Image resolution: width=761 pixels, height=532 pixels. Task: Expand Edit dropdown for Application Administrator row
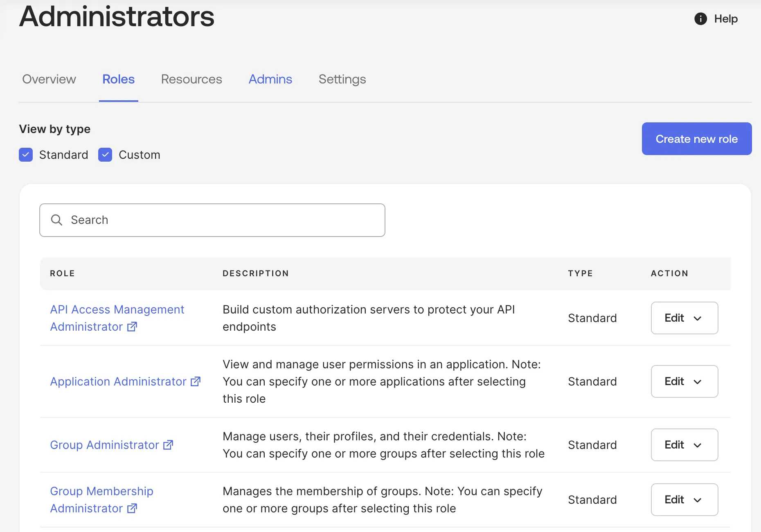tap(684, 381)
